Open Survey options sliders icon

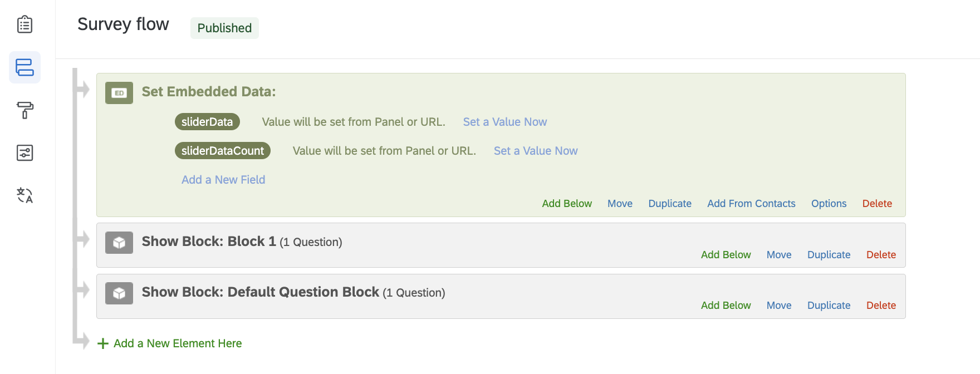pos(24,153)
